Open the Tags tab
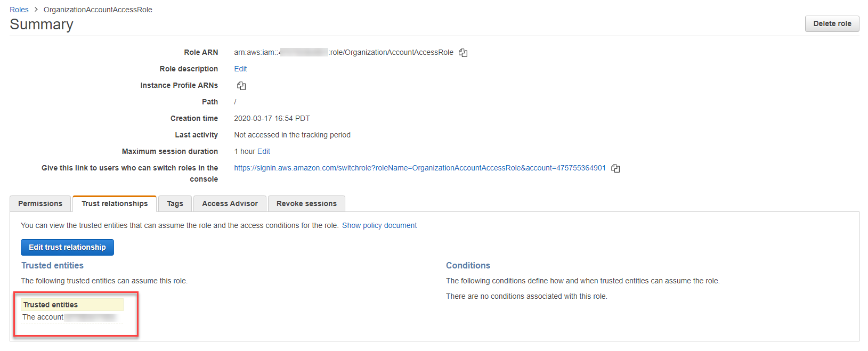 [175, 203]
